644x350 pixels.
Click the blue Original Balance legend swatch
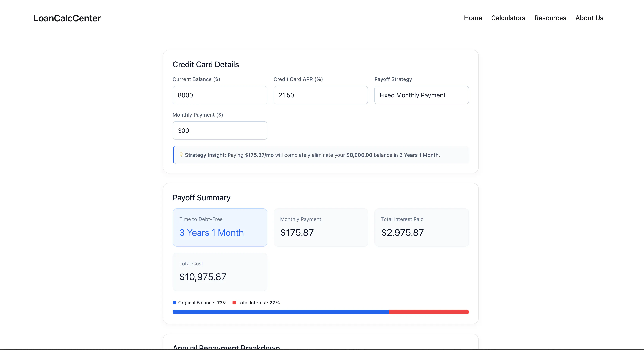tap(174, 303)
